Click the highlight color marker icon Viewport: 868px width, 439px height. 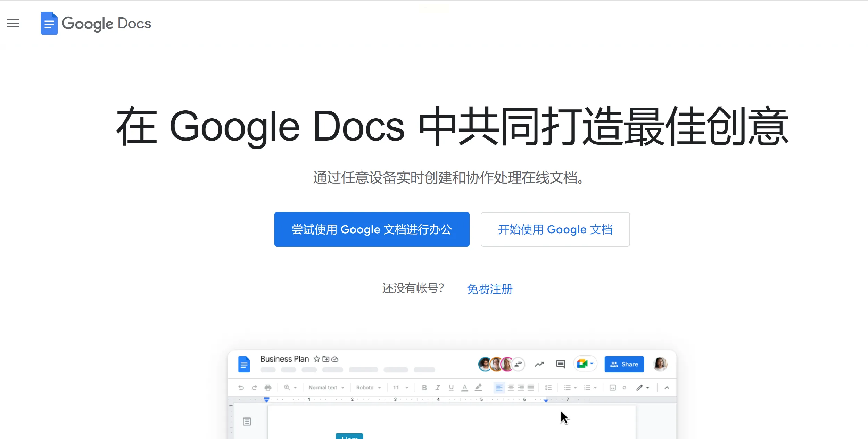478,388
